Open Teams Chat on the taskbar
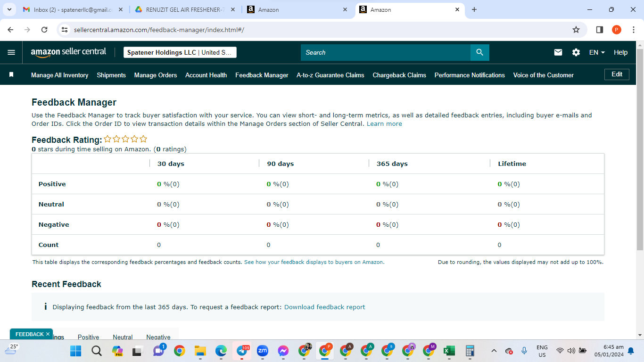The height and width of the screenshot is (362, 644). 158,351
